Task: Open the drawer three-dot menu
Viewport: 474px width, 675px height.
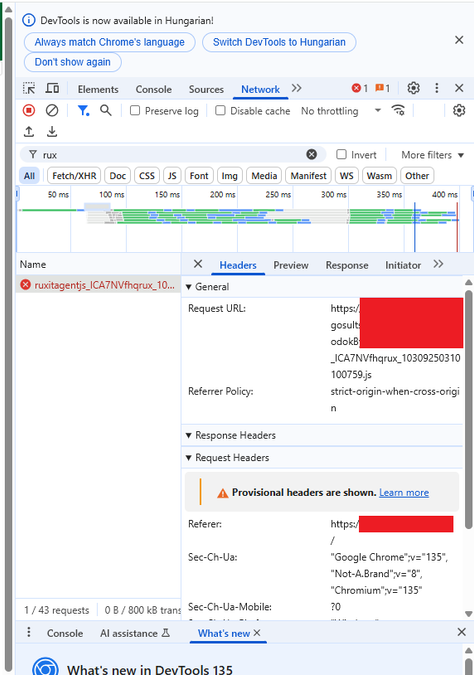Action: [29, 632]
